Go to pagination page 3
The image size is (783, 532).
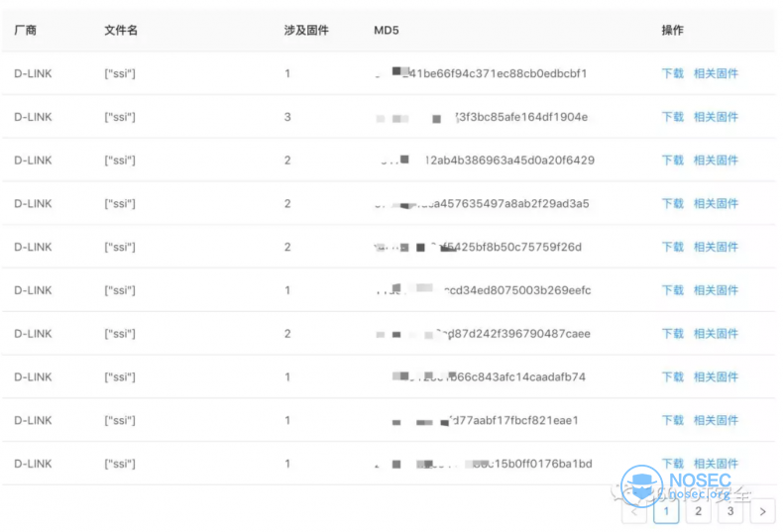click(730, 511)
